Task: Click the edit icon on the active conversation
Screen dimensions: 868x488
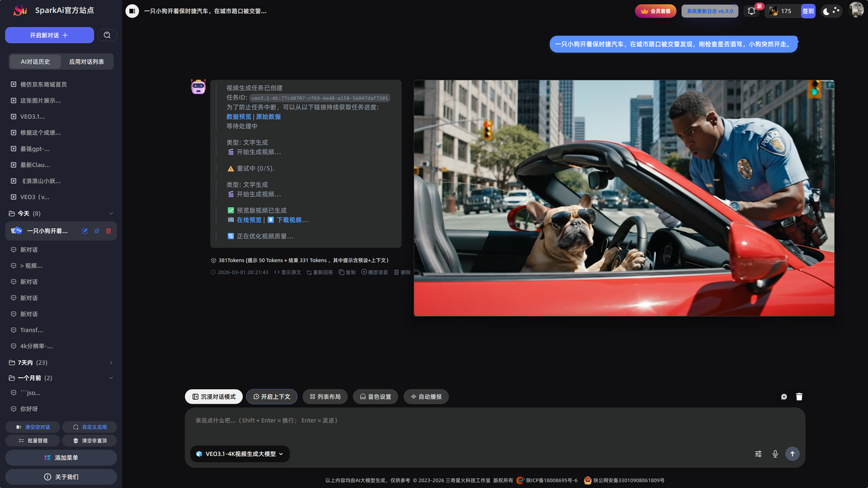Action: tap(85, 231)
